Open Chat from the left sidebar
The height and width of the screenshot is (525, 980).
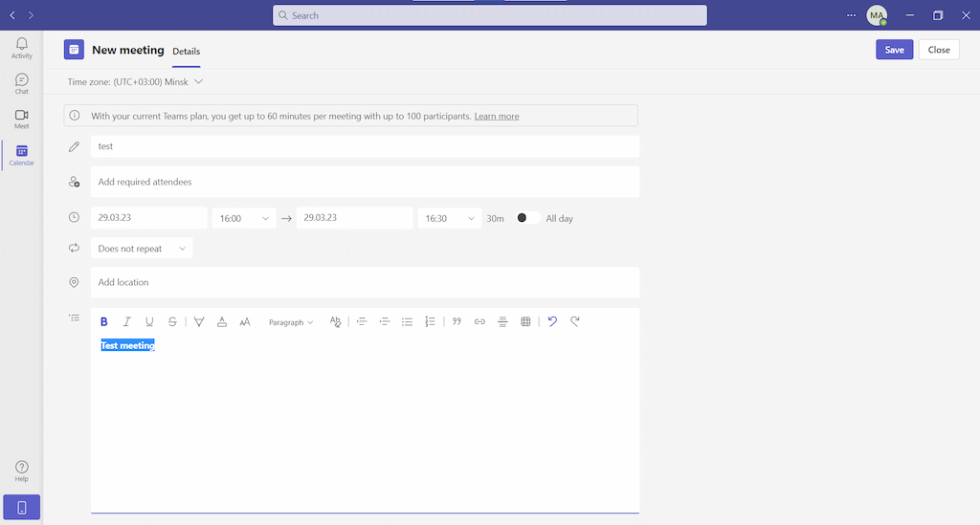(x=21, y=84)
